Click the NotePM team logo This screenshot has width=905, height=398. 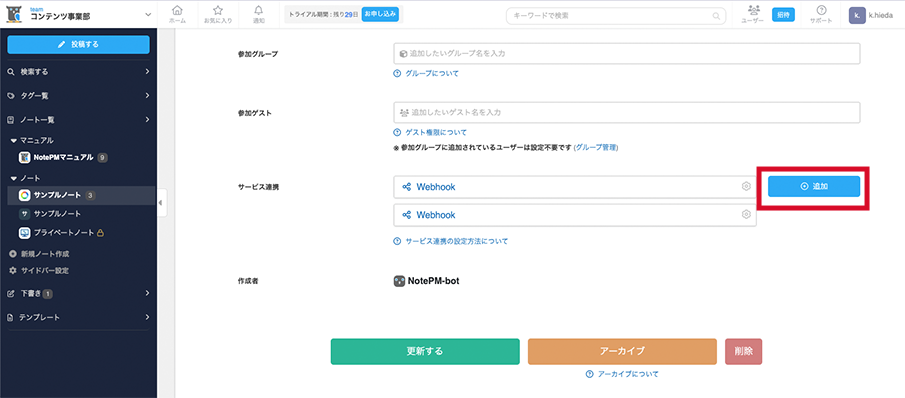(x=14, y=14)
